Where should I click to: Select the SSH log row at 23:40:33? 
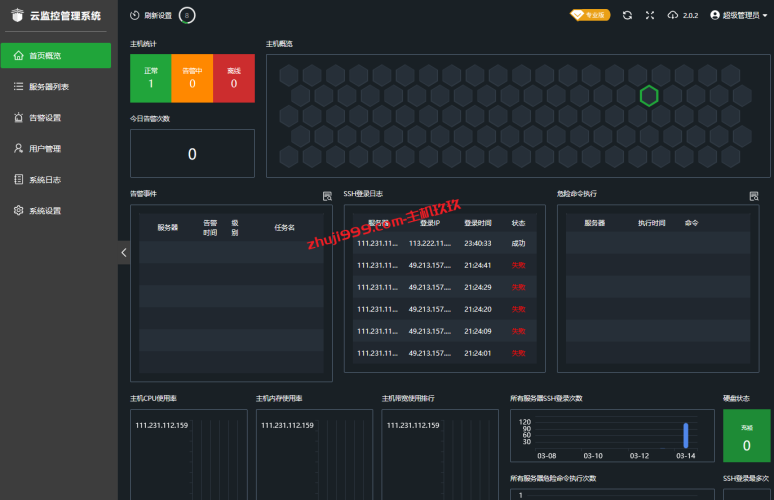pyautogui.click(x=445, y=243)
